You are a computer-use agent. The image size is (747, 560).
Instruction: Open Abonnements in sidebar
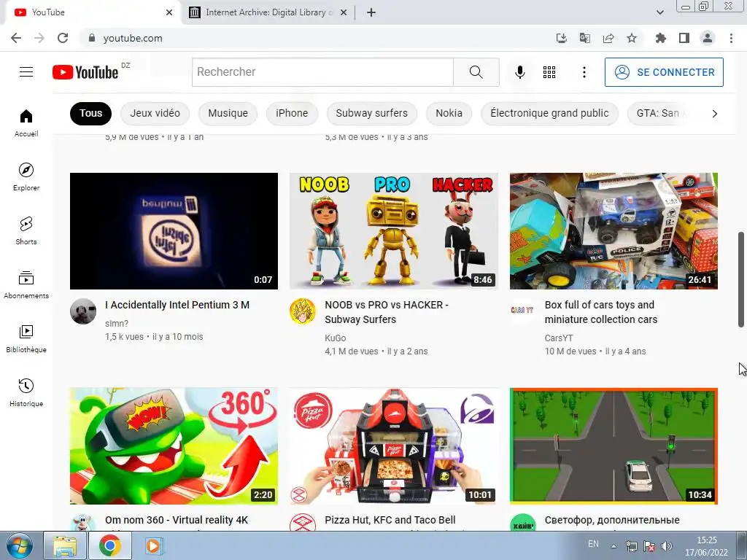pyautogui.click(x=26, y=285)
